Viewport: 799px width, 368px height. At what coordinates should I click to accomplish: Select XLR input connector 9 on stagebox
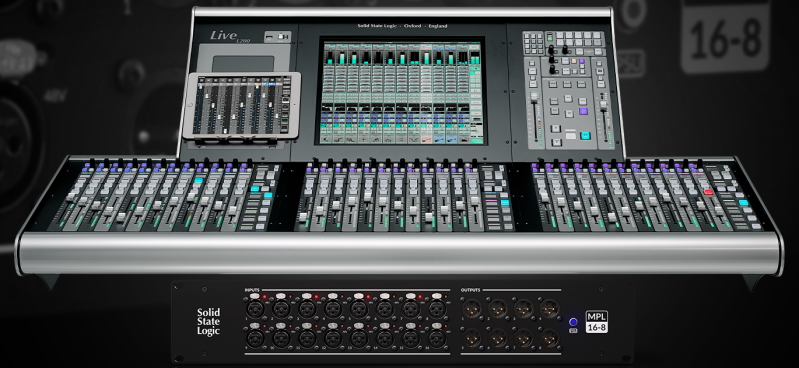coord(255,338)
